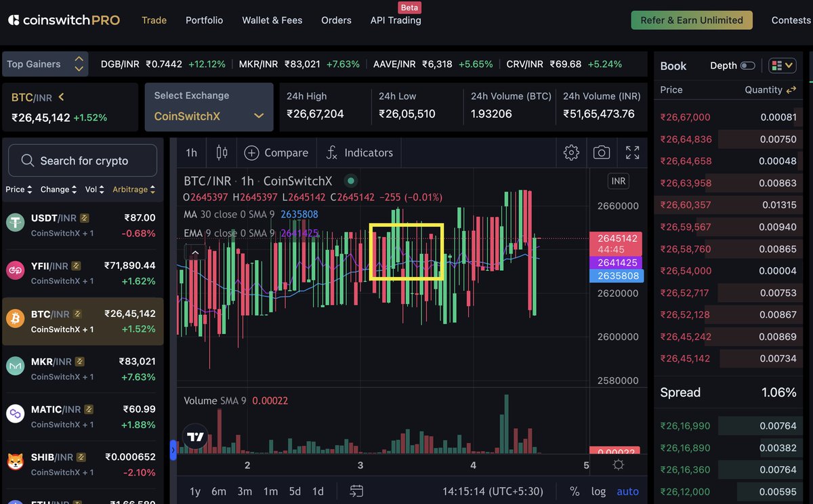
Task: Open the order book layout dropdown
Action: click(x=783, y=66)
